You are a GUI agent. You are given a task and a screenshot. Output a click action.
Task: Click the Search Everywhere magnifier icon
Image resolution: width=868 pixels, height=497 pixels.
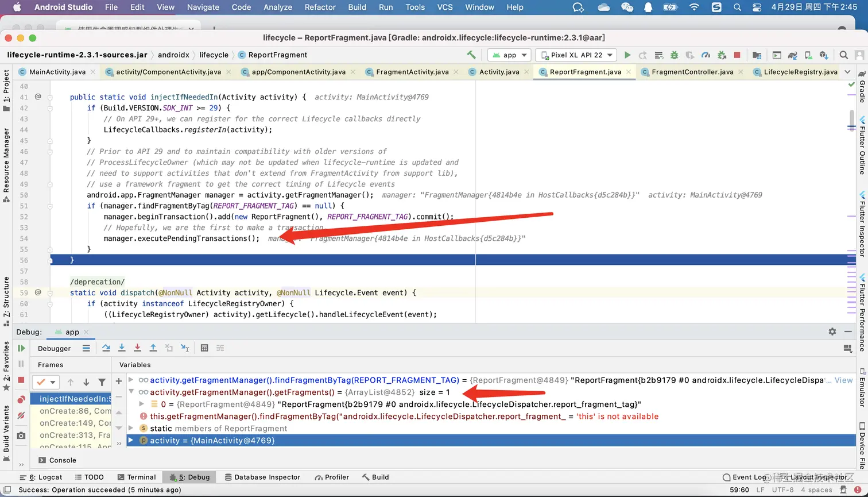(843, 55)
